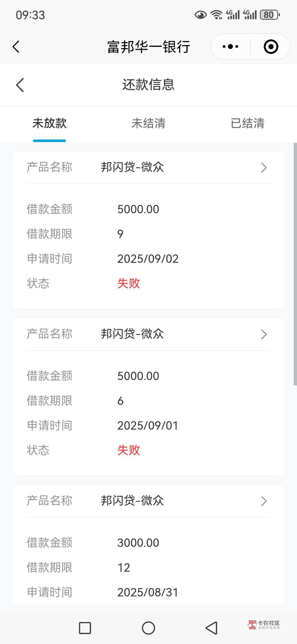Select the 未放款 tab
297x644 pixels.
point(50,123)
